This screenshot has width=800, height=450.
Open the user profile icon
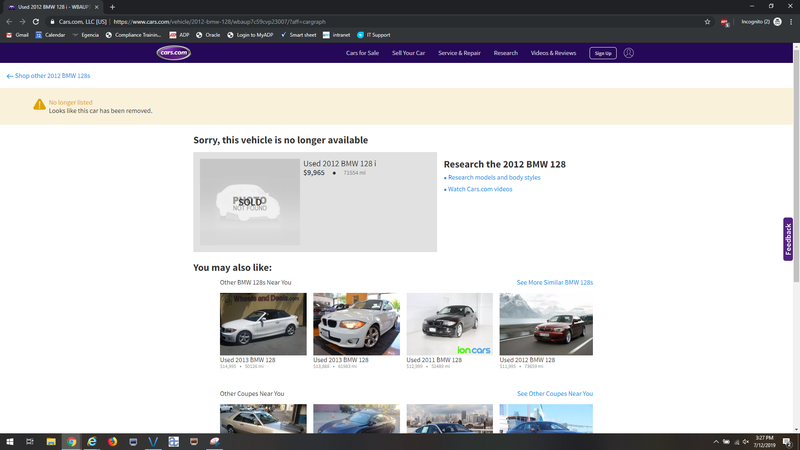[629, 53]
